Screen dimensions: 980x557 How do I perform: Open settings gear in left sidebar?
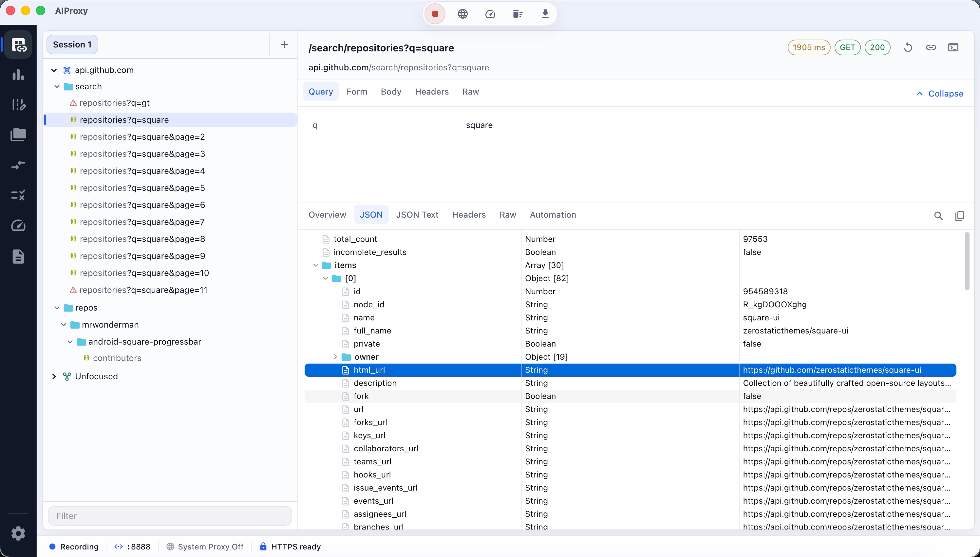click(18, 533)
